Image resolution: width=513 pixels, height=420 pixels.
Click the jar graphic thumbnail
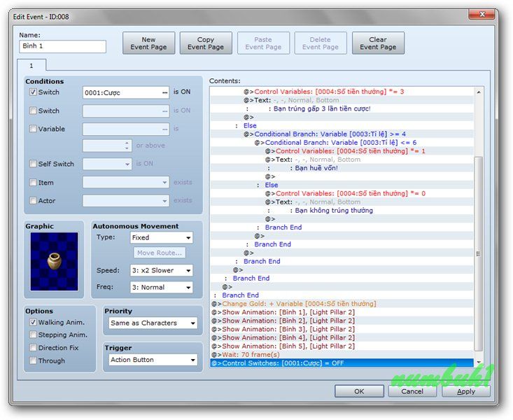(54, 261)
